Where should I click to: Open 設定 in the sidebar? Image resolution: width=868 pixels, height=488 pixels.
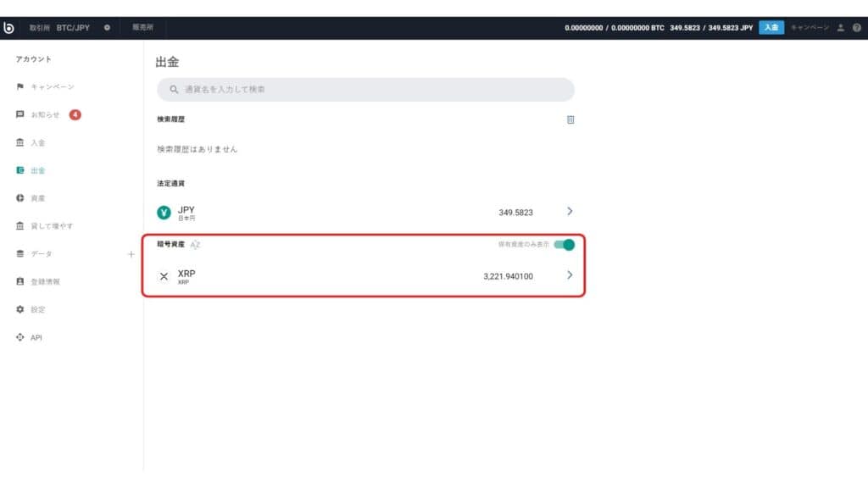37,309
